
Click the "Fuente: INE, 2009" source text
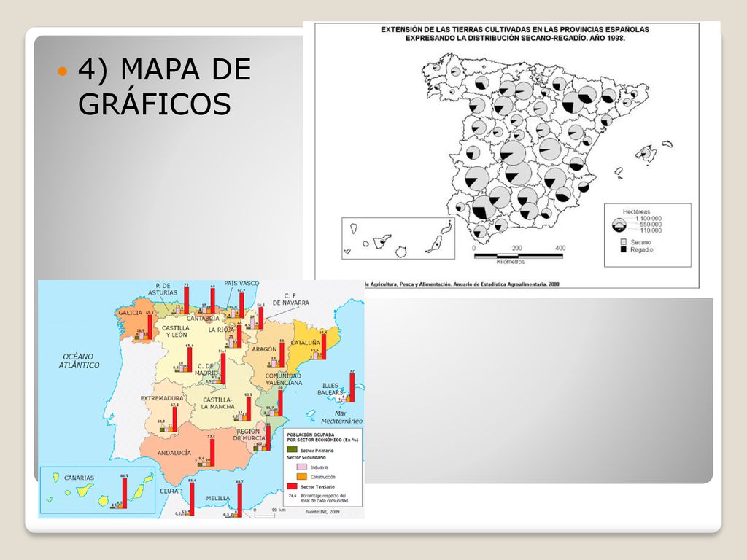[322, 512]
